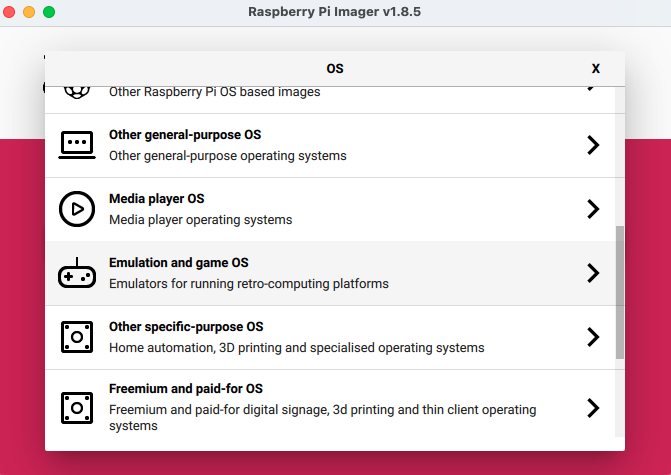Click the Emulators for running retro-computing platforms description
Screen dimensions: 671x475
pos(248,284)
